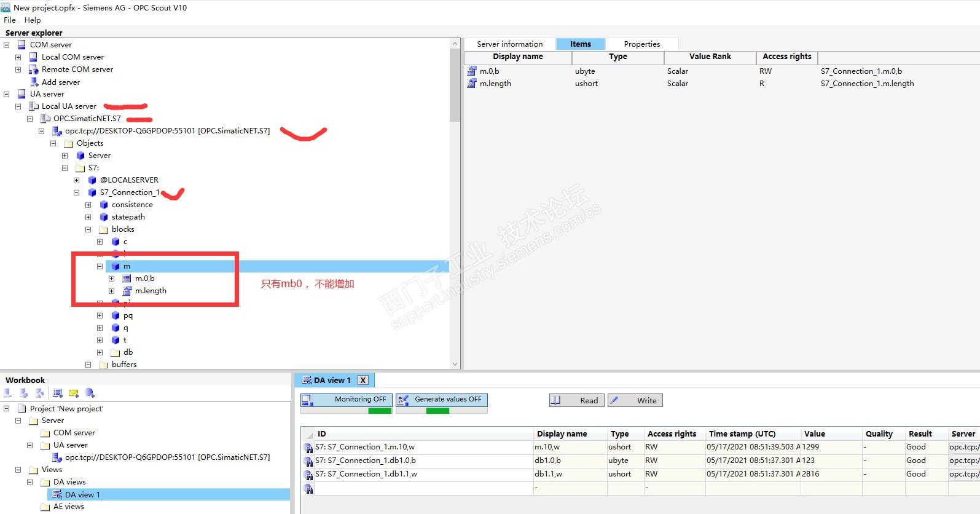Image resolution: width=980 pixels, height=514 pixels.
Task: Click the Write button
Action: point(635,400)
